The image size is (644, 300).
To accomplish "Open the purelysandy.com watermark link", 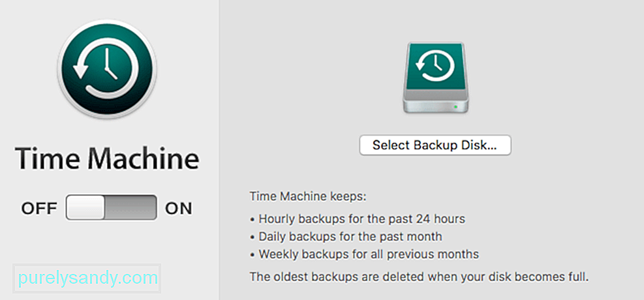I will [88, 278].
